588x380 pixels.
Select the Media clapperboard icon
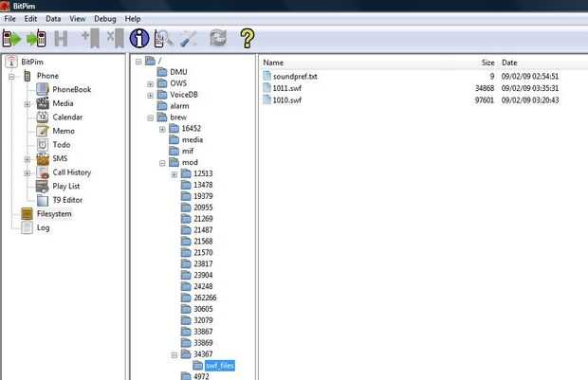[x=43, y=103]
